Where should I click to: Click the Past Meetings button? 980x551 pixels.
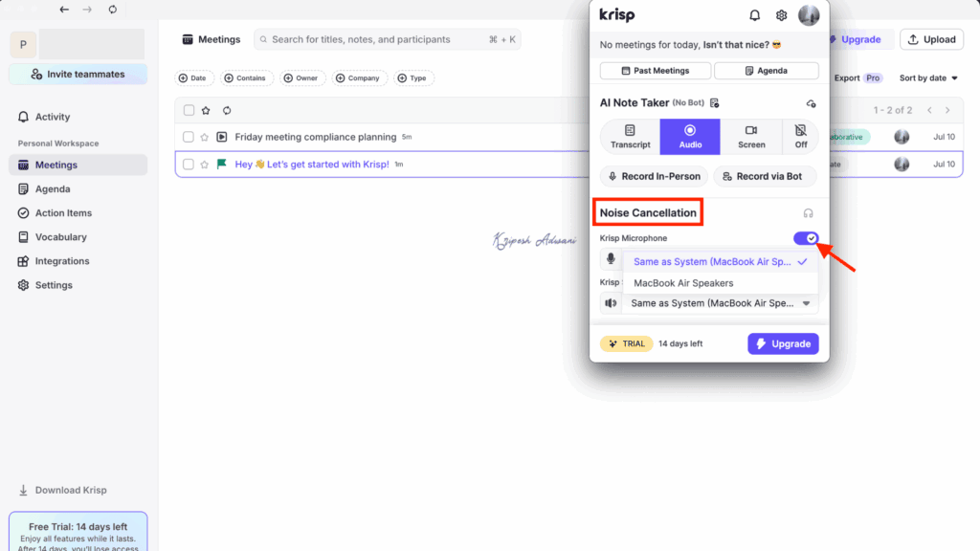pos(657,70)
